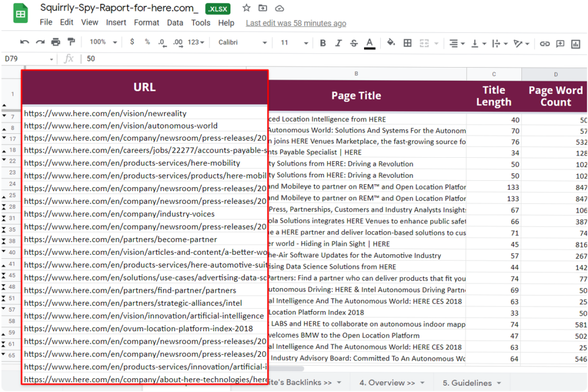The image size is (588, 392).
Task: Insert a link
Action: tap(544, 44)
